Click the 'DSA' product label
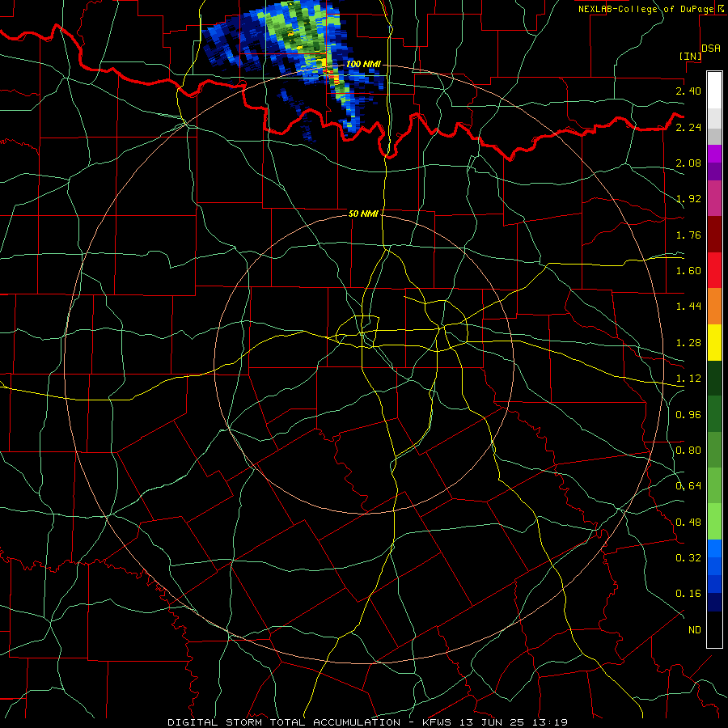Screen dimensions: 728x728 pyautogui.click(x=711, y=49)
